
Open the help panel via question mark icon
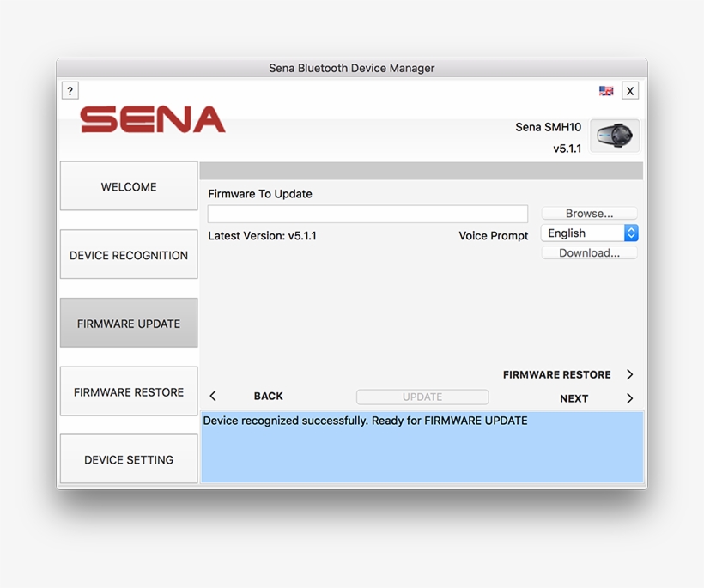click(x=70, y=90)
